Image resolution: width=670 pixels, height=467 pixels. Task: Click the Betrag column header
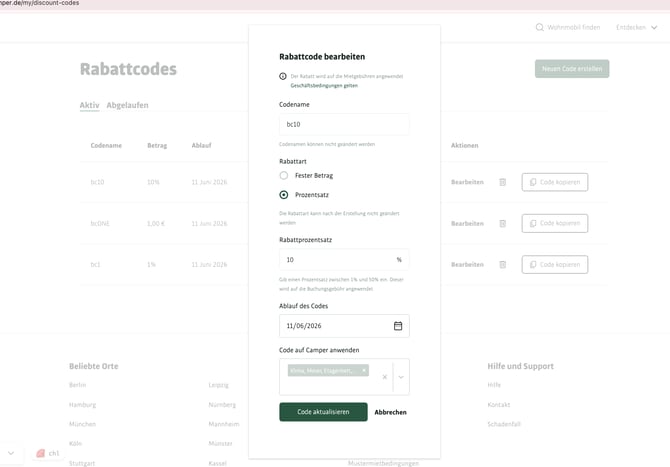click(157, 145)
